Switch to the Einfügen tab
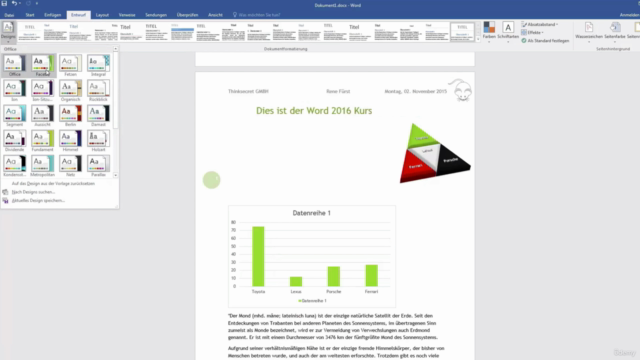 (x=53, y=15)
